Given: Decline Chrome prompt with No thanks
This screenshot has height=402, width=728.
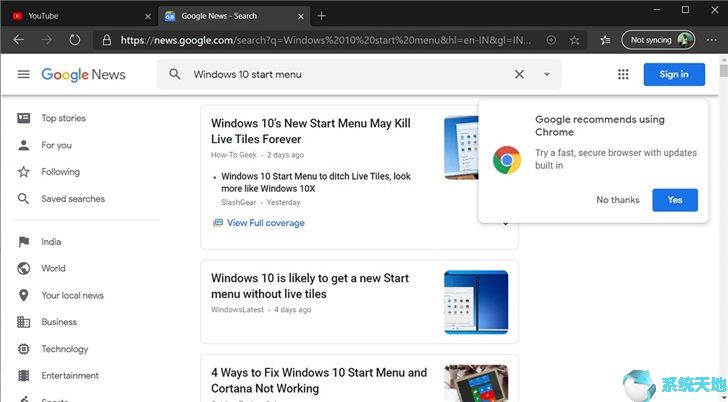Looking at the screenshot, I should pyautogui.click(x=618, y=200).
